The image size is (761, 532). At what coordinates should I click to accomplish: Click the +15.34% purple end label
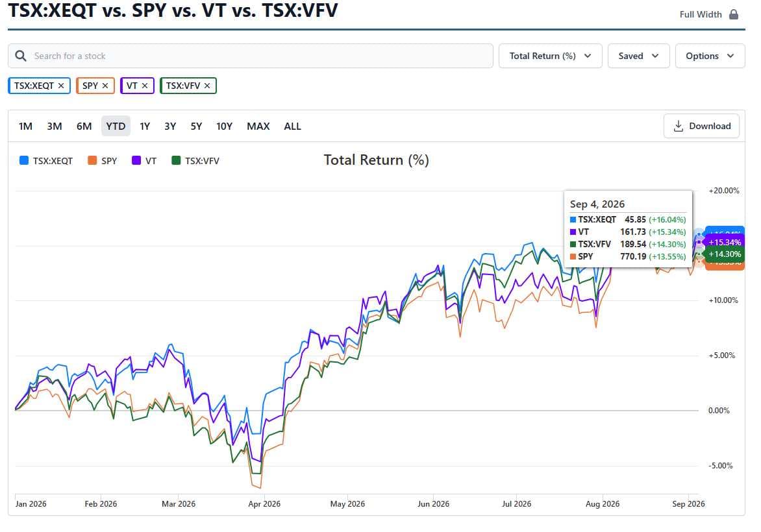click(724, 242)
